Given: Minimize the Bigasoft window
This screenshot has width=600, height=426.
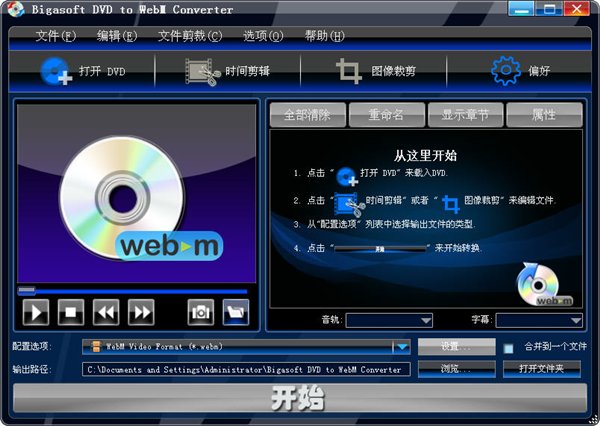Looking at the screenshot, I should click(521, 9).
